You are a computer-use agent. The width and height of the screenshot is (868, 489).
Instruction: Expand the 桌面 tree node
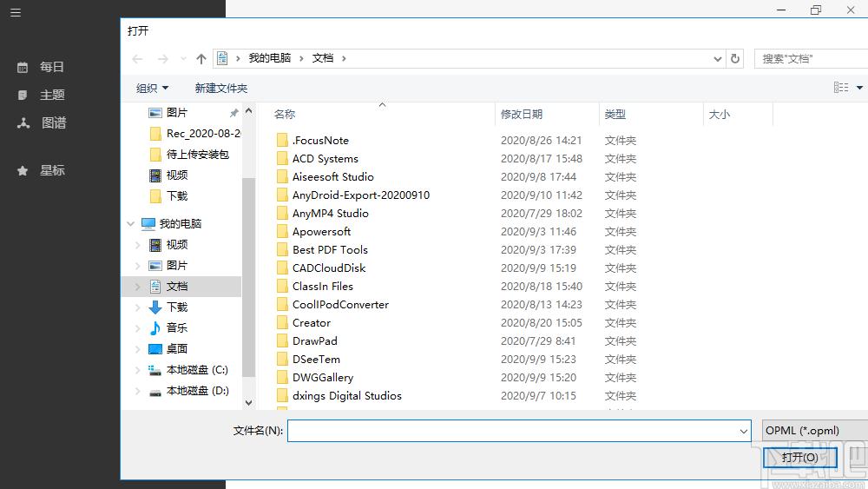click(x=137, y=349)
